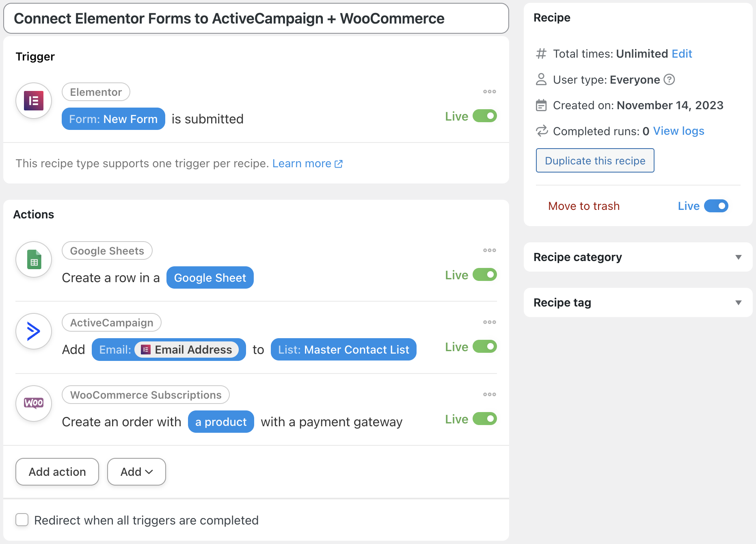Image resolution: width=756 pixels, height=544 pixels.
Task: Click 'Create a row in a' text
Action: [111, 278]
